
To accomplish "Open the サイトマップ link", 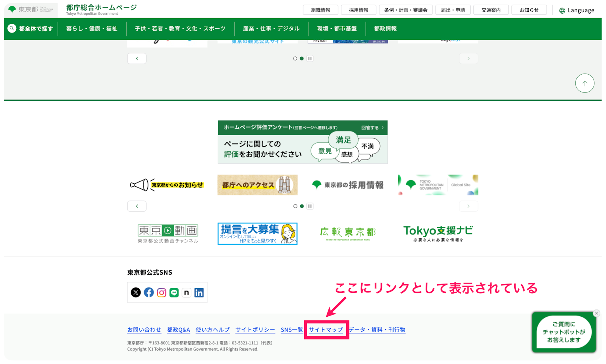I will point(326,330).
